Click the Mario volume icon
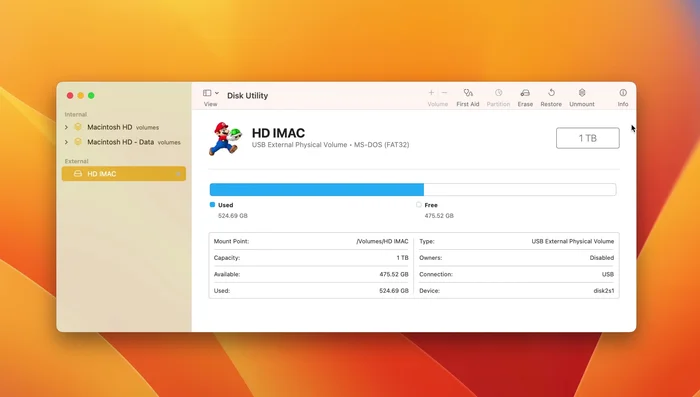This screenshot has height=397, width=700. pyautogui.click(x=225, y=138)
